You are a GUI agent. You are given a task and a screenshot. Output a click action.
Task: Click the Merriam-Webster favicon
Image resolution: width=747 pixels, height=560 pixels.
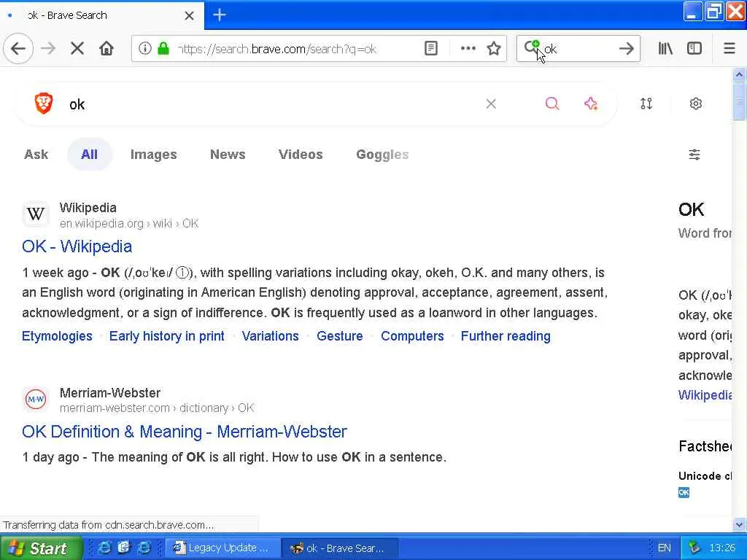point(36,399)
